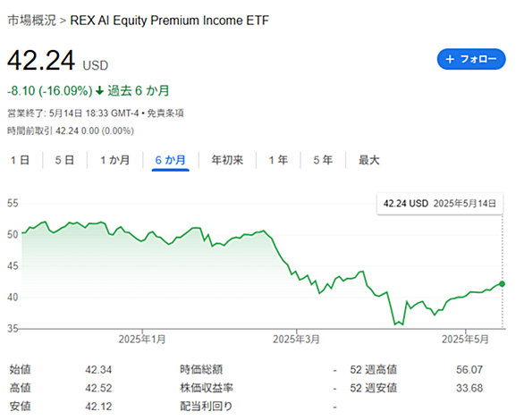Select the 5 年 range tab
This screenshot has height=420, width=524.
(x=323, y=160)
